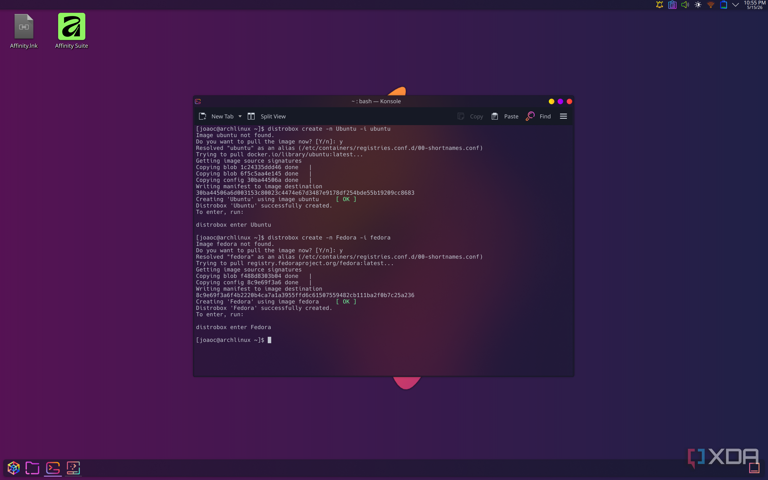Open Find search in Konsole
Viewport: 768px width, 480px height.
coord(538,117)
